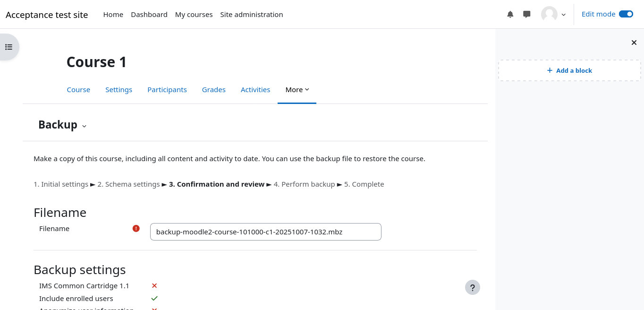
Task: Switch to the Participants tab
Action: click(x=167, y=90)
